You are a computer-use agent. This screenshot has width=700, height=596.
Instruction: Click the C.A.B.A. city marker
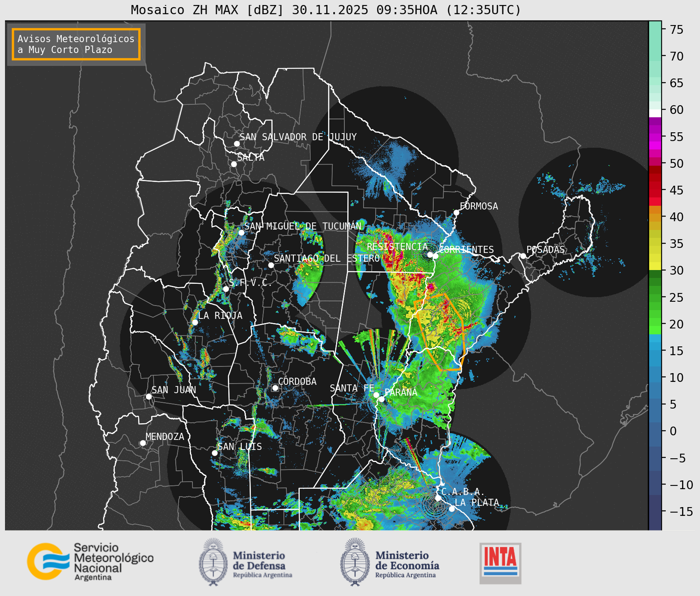tap(438, 498)
